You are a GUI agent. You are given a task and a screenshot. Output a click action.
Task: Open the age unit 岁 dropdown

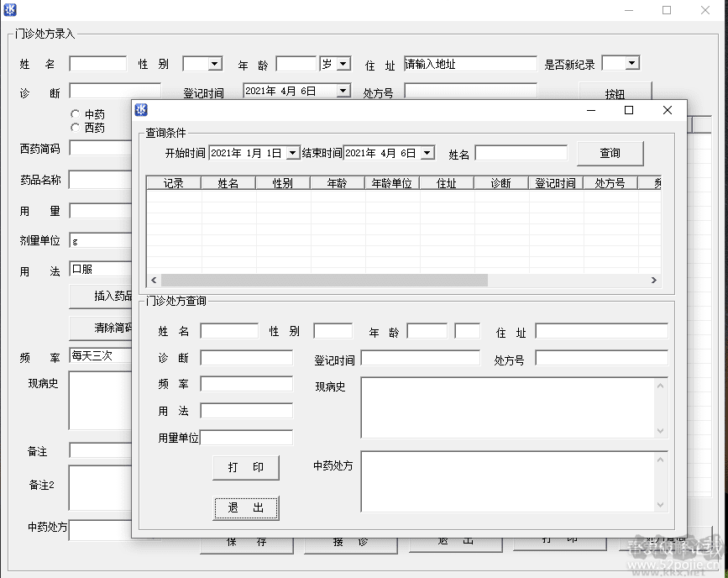pos(343,64)
